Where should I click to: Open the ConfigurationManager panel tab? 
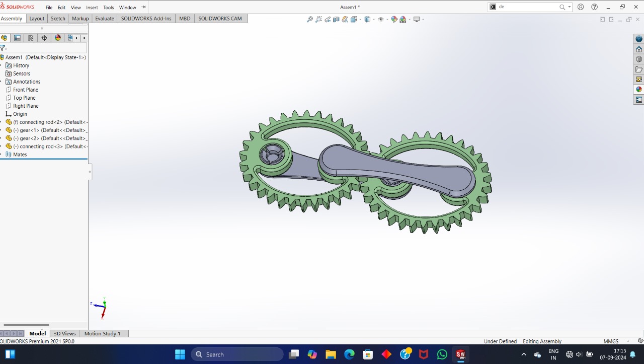pyautogui.click(x=31, y=38)
